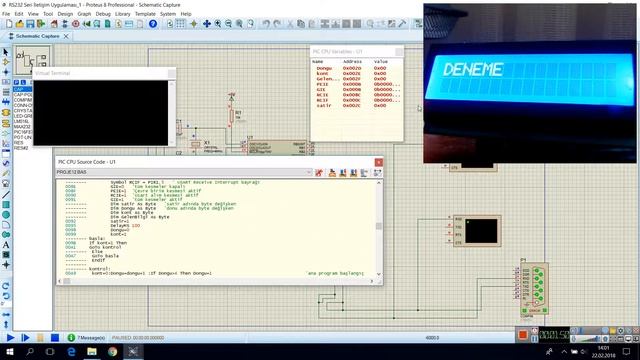The width and height of the screenshot is (640, 360).
Task: Select the 'satir' variable row in CPU Variables
Action: (356, 105)
